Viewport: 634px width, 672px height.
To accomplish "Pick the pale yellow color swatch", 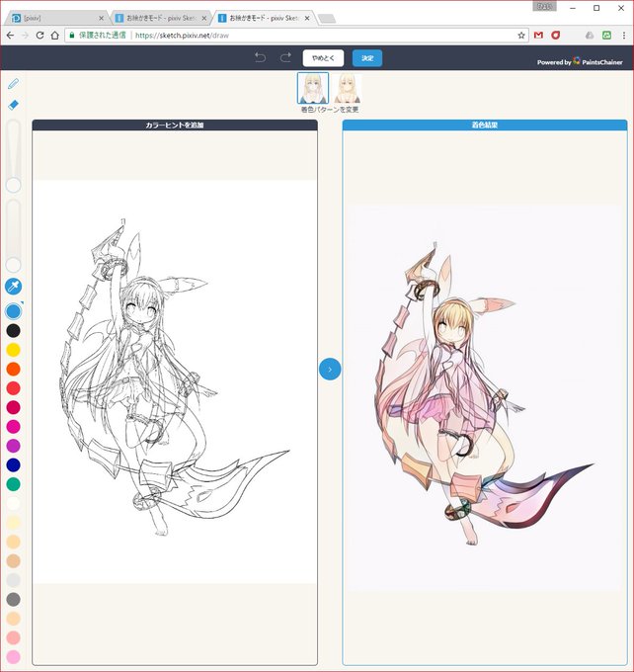I will [13, 523].
